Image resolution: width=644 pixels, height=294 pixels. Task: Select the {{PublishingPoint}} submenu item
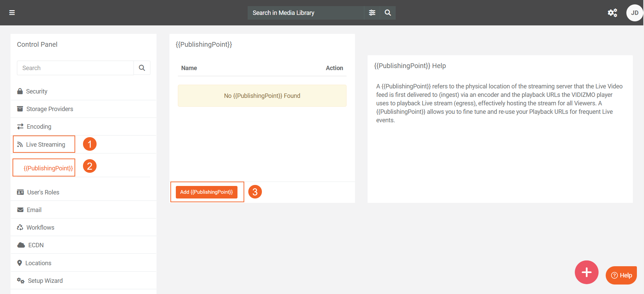pyautogui.click(x=48, y=168)
